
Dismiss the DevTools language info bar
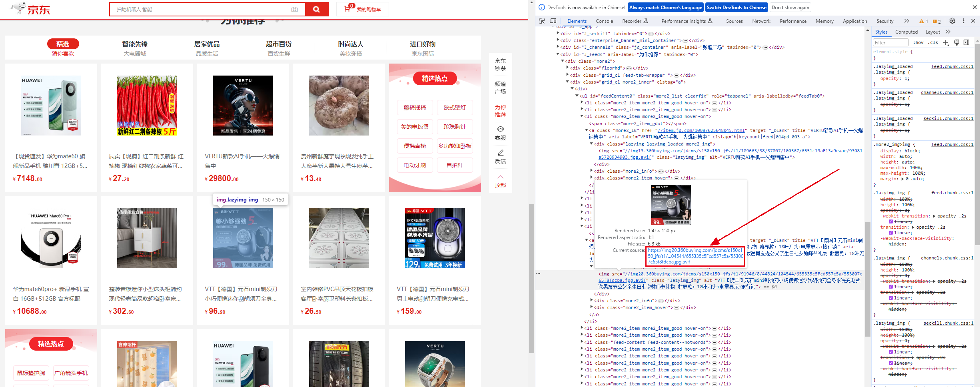click(974, 7)
